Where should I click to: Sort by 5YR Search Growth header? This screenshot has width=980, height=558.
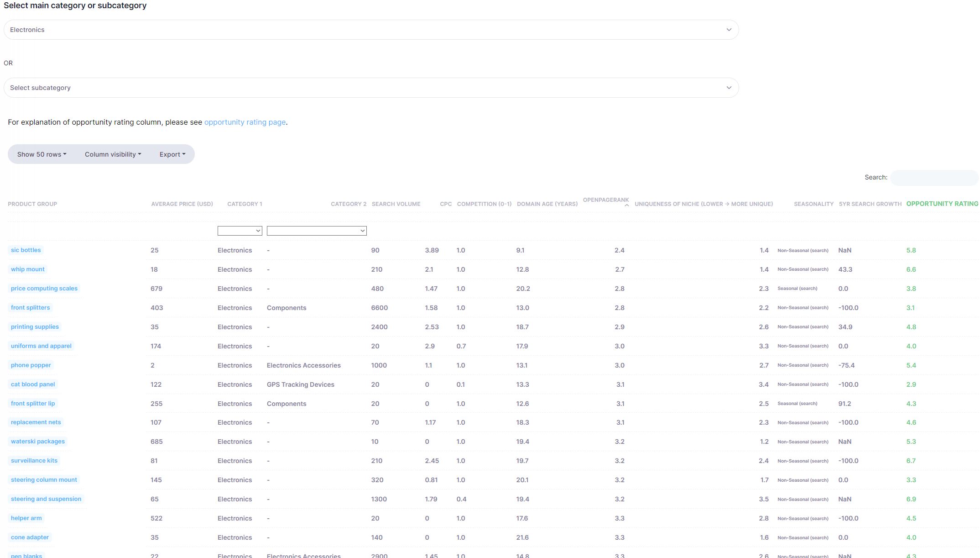(870, 204)
